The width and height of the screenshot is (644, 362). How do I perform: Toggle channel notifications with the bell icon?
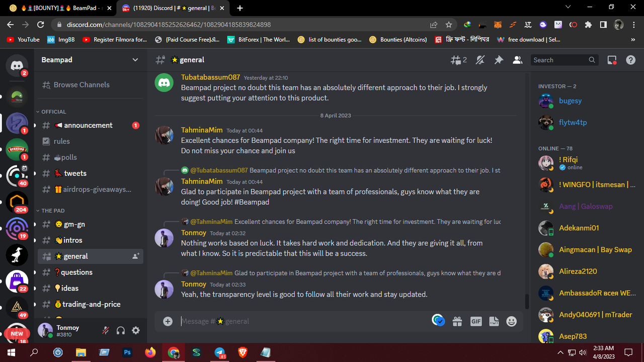pos(480,60)
